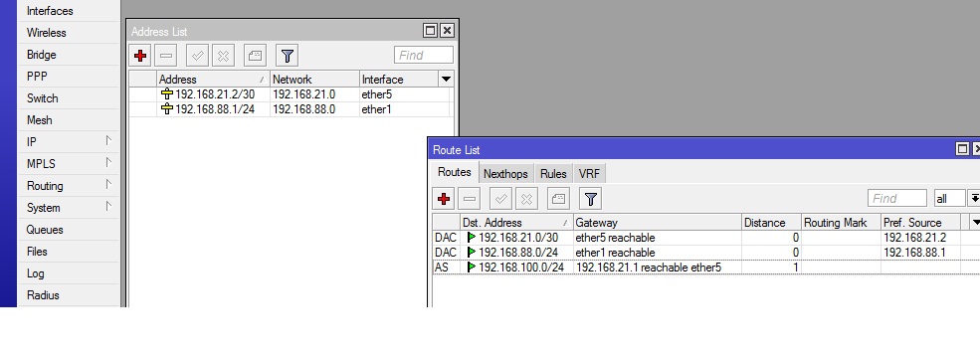Open Queues from the sidebar
This screenshot has height=358, width=980.
tap(68, 230)
